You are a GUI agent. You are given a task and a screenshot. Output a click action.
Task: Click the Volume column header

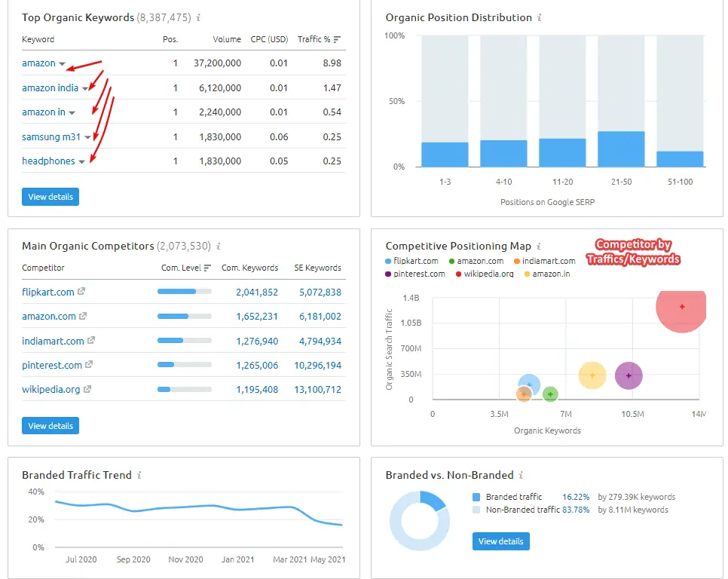tap(227, 39)
